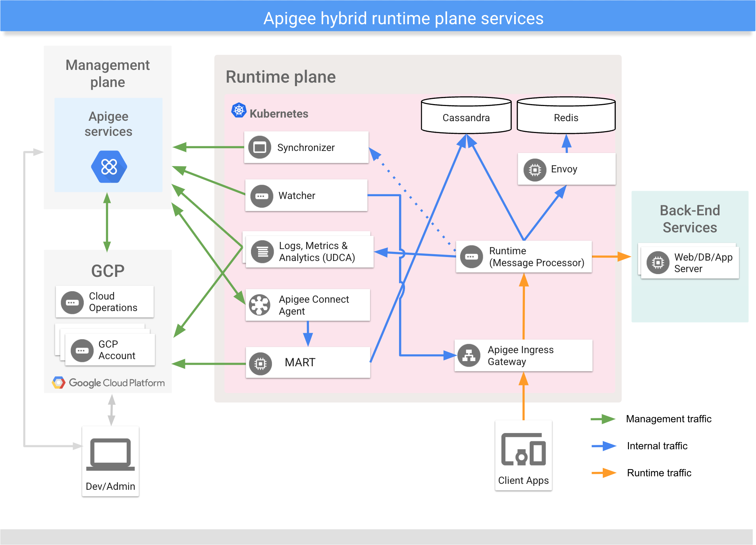This screenshot has width=756, height=545.
Task: Select the Apigee Ingress Gateway icon
Action: point(469,356)
